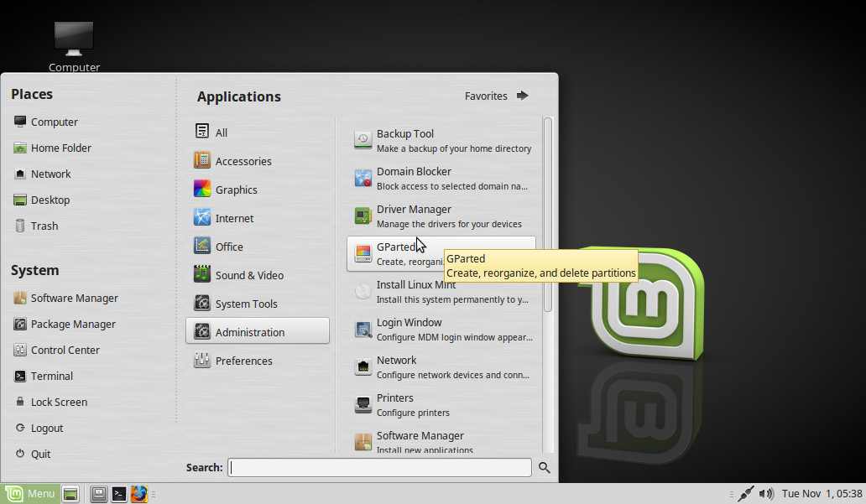
Task: Click the Menu button on the panel
Action: point(30,494)
